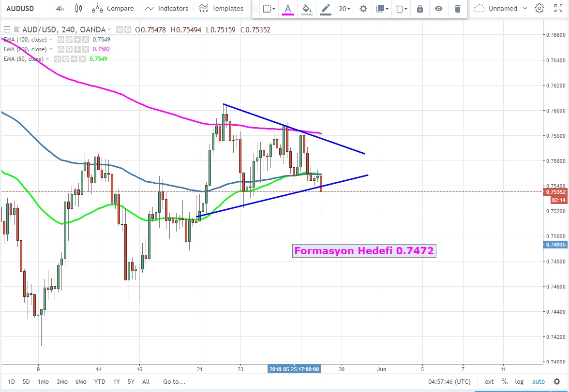The height and width of the screenshot is (392, 569).
Task: Toggle percent scale on the price axis
Action: pyautogui.click(x=504, y=381)
